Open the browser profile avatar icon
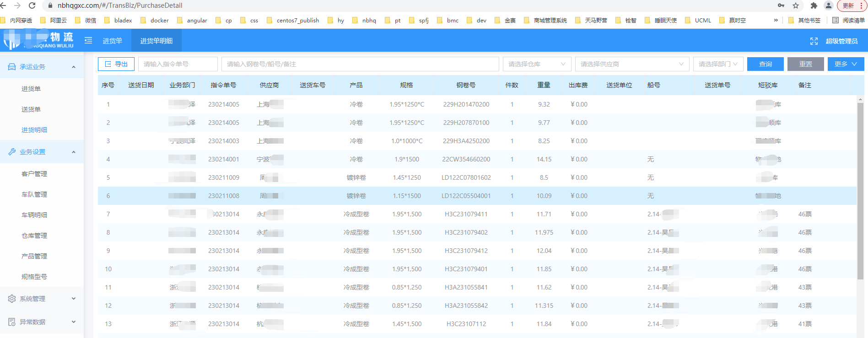 [828, 5]
